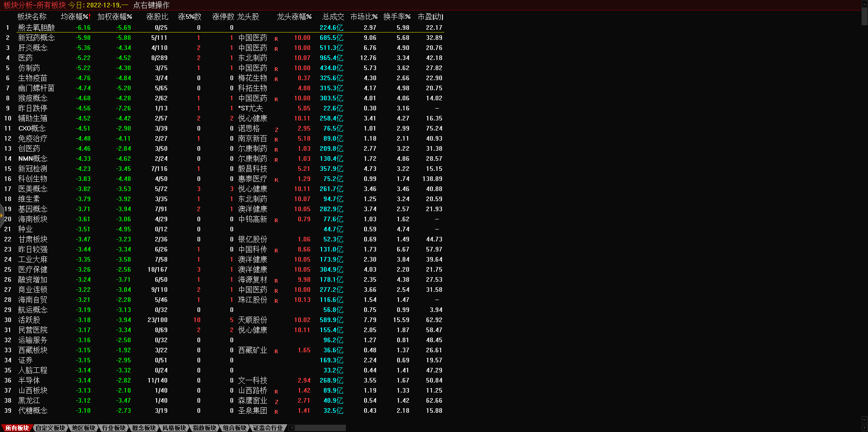Sort by 均涨幅% column header
This screenshot has width=868, height=432.
tap(75, 16)
